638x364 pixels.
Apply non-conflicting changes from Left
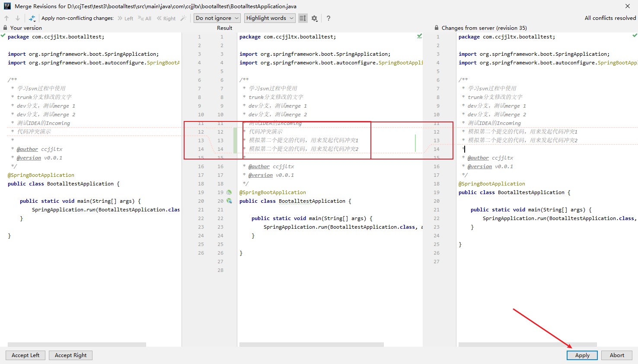[x=125, y=18]
